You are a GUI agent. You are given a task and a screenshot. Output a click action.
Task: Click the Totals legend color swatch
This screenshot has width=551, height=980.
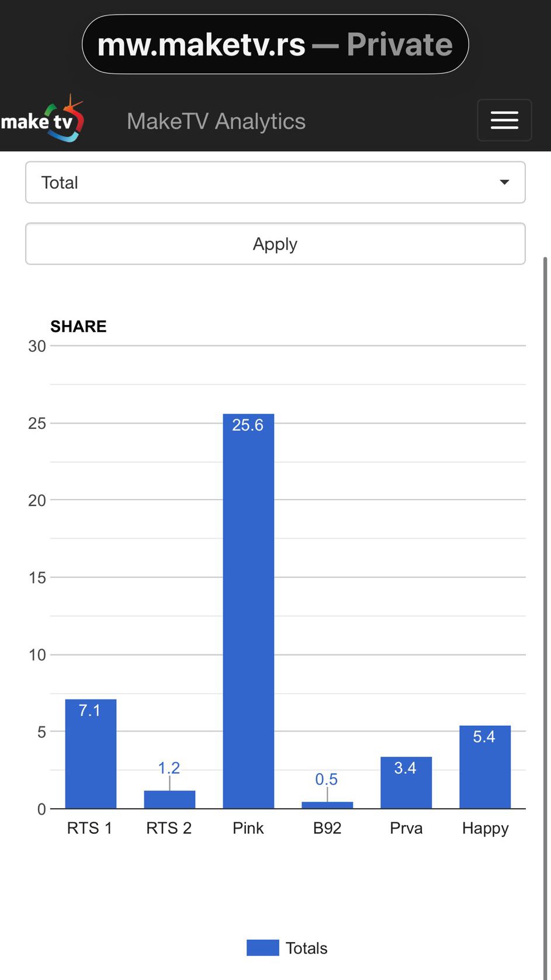tap(262, 948)
